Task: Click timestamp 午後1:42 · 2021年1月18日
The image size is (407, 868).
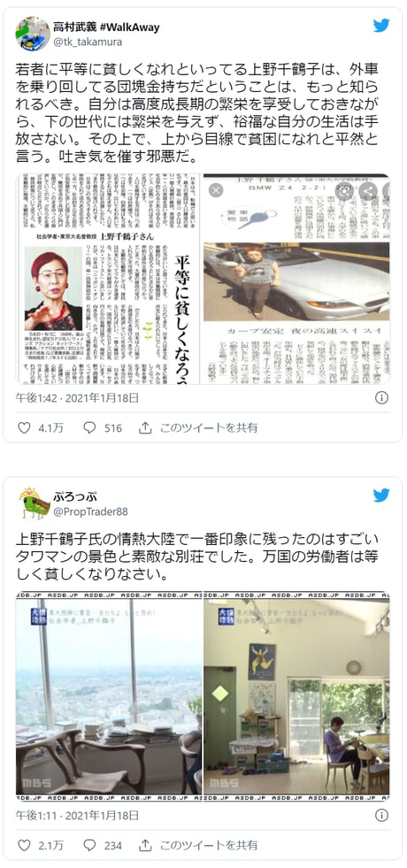Action: 77,397
